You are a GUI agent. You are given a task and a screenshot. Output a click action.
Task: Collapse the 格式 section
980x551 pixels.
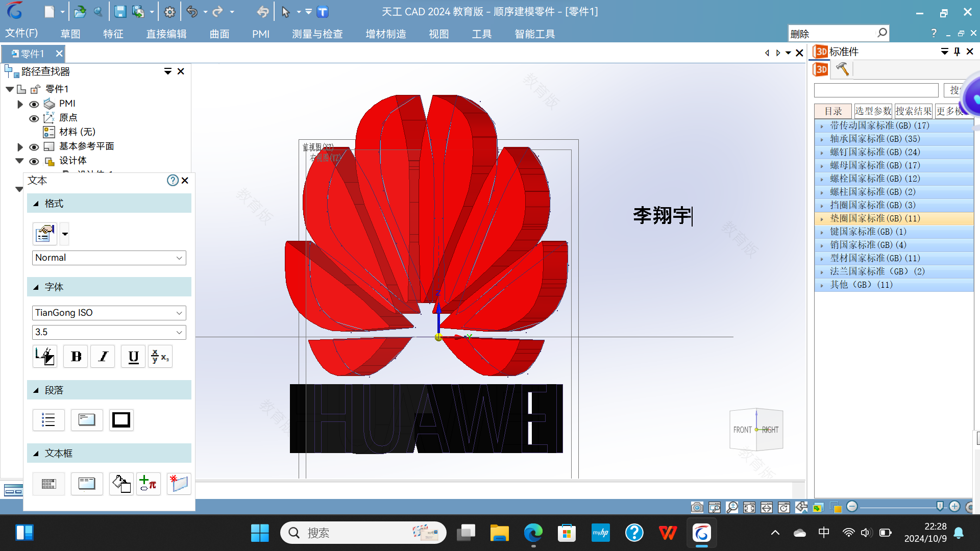[x=36, y=204]
